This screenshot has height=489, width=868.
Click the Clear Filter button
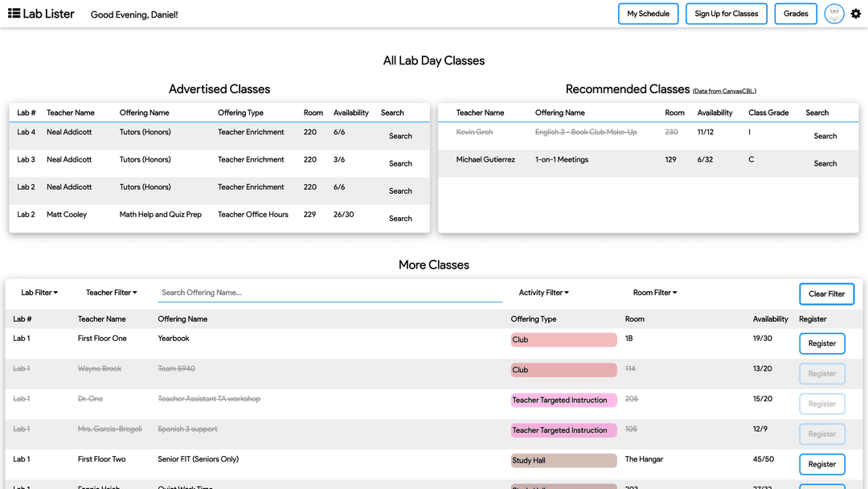pos(826,294)
